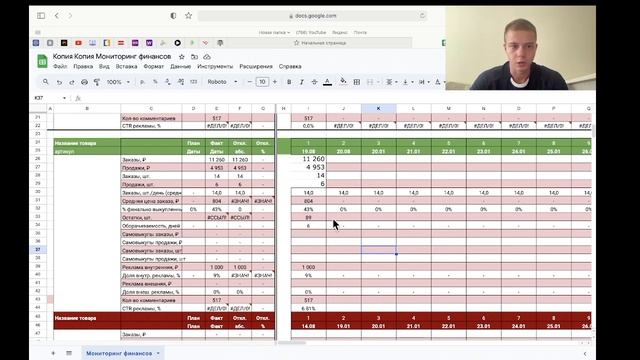Select the Мониторинг финансов sheet tab
640x360 pixels.
[x=119, y=353]
